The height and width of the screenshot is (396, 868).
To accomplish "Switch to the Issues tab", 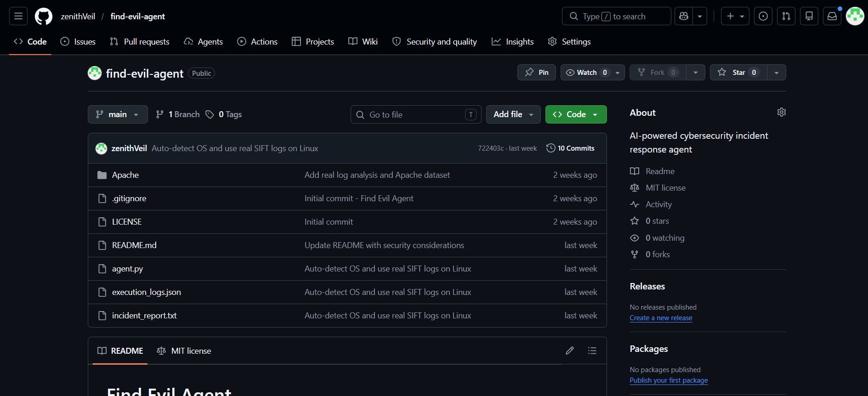I will tap(78, 42).
